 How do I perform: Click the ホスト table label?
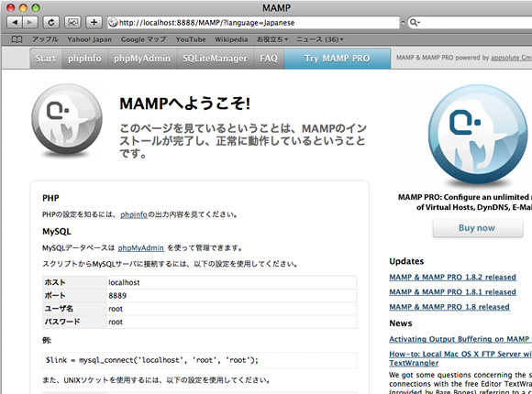[55, 282]
